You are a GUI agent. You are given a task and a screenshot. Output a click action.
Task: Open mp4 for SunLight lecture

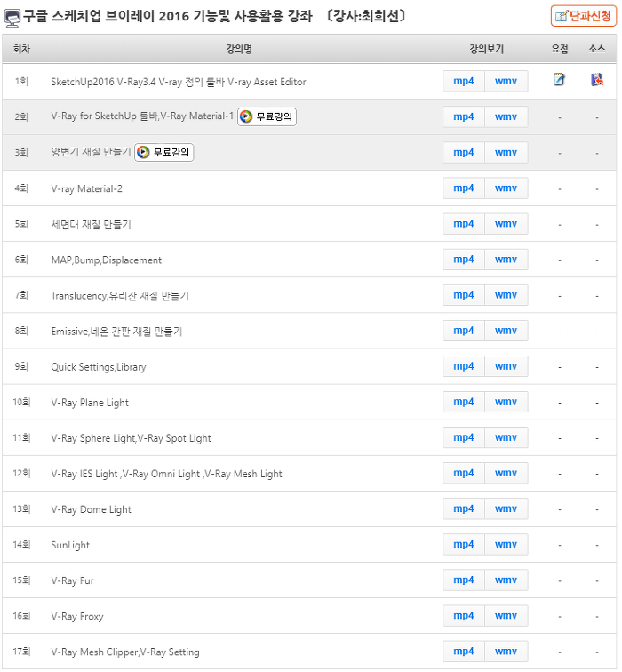[x=464, y=544]
